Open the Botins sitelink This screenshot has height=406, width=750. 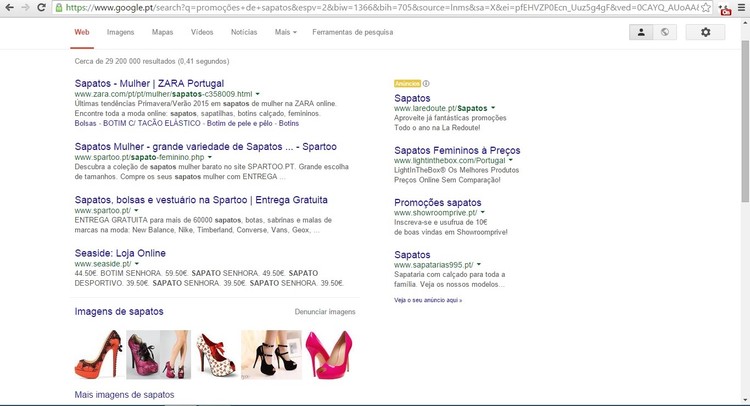click(x=289, y=123)
